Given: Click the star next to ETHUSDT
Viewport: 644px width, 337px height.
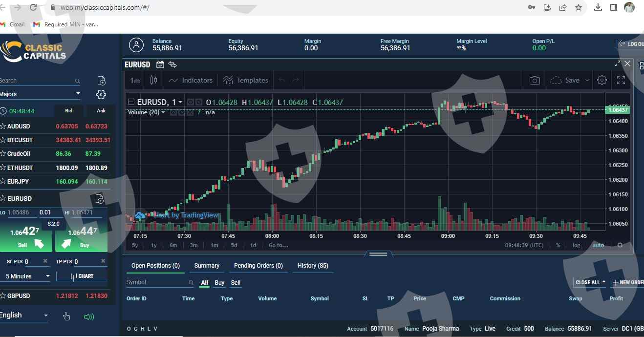Looking at the screenshot, I should 3,168.
